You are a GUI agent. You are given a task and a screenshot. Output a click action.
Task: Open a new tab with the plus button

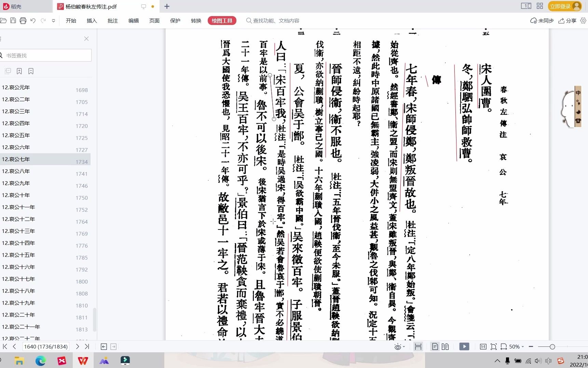pos(167,6)
